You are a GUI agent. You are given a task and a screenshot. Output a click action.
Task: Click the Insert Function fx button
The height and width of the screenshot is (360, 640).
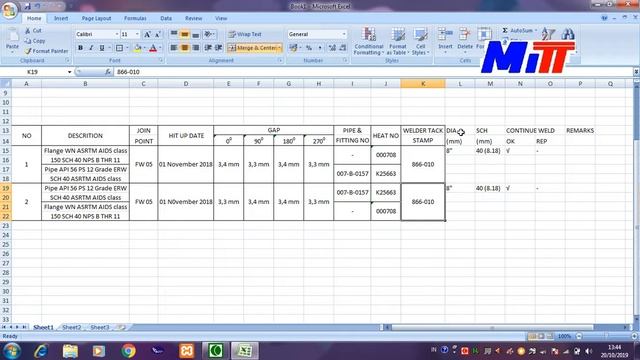(x=108, y=72)
